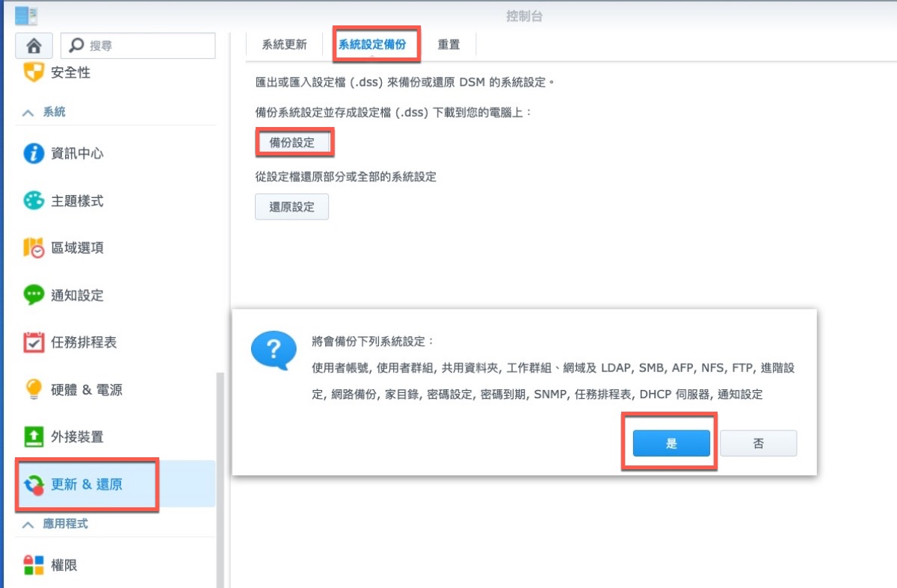897x588 pixels.
Task: Open the 硬體 & 電源 lightbulb icon
Action: coord(34,389)
